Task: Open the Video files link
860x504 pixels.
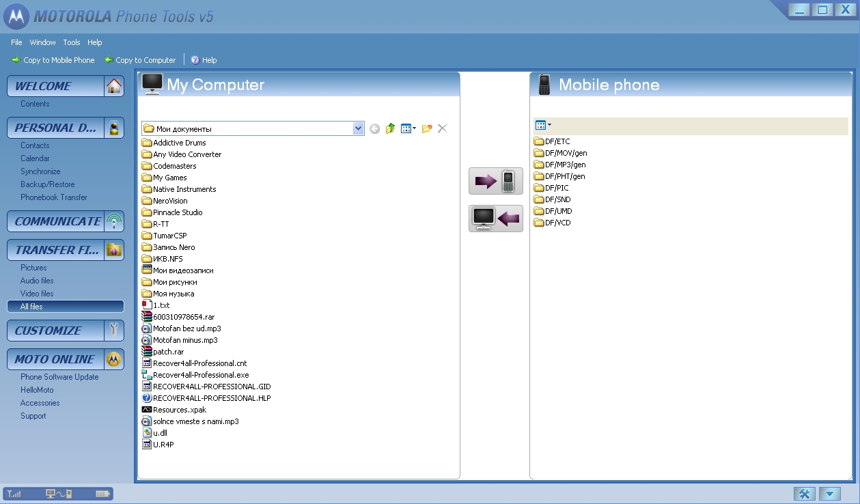Action: point(37,294)
